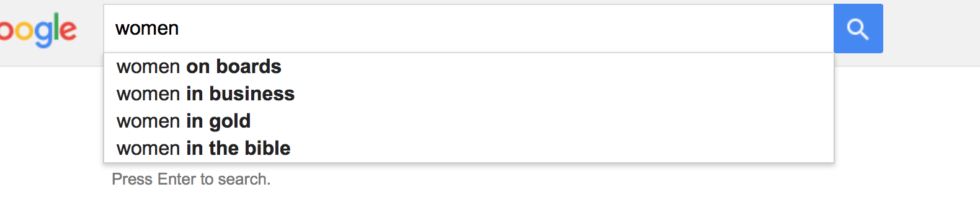Click the bold word "gold" in the suggestions
The image size is (980, 223).
click(x=229, y=121)
